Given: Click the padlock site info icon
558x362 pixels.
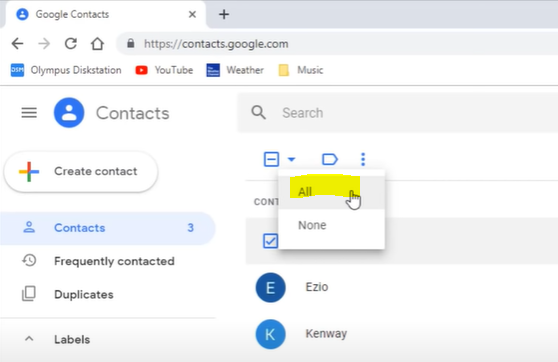Looking at the screenshot, I should tap(131, 43).
